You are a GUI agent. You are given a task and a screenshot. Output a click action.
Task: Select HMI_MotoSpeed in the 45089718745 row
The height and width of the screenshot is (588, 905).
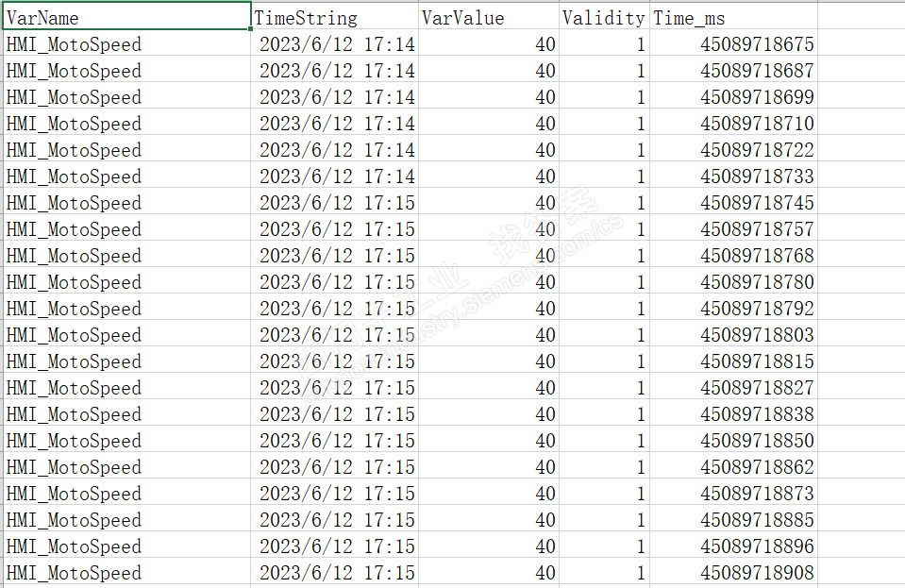[127, 202]
